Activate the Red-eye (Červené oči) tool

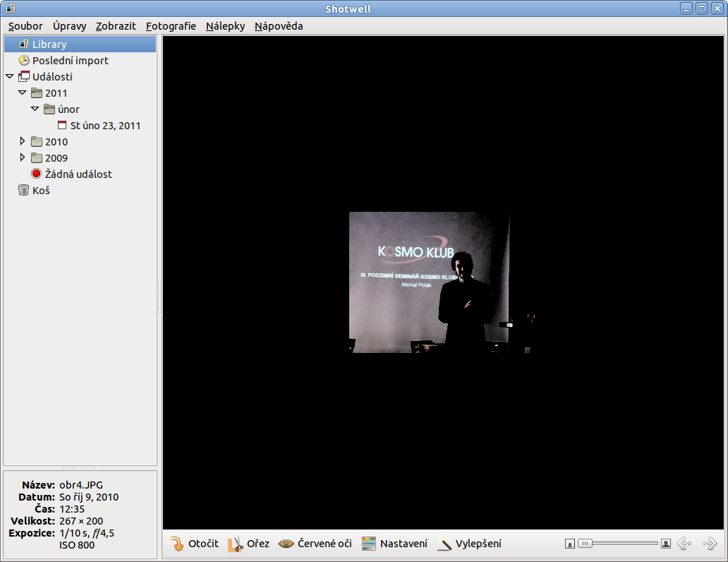point(286,544)
